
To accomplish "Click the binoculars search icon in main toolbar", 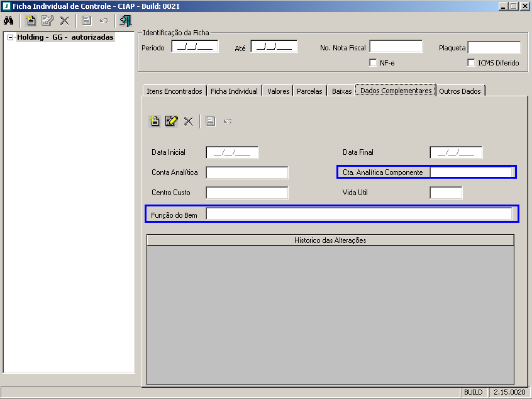I will tap(9, 21).
